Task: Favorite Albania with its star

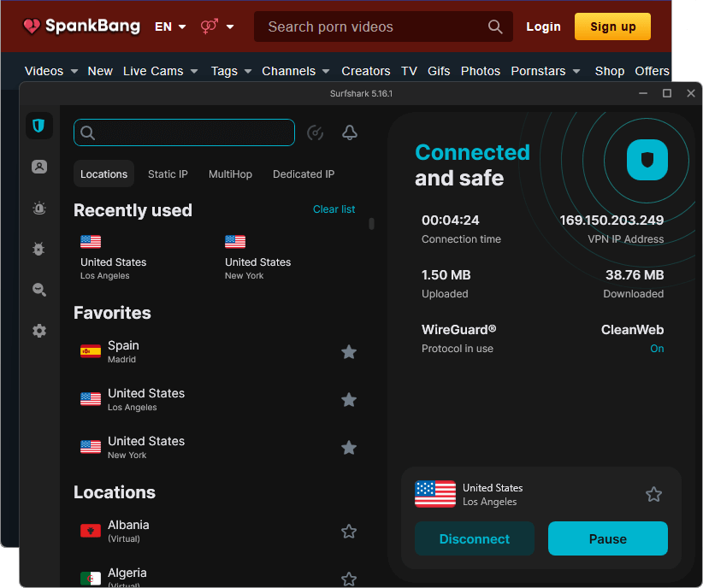Action: (x=349, y=531)
